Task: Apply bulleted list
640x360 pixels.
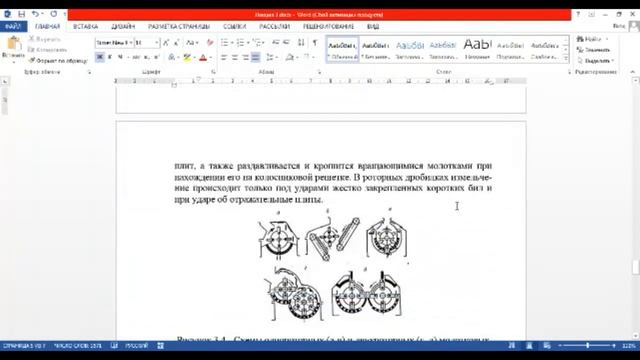Action: click(224, 42)
